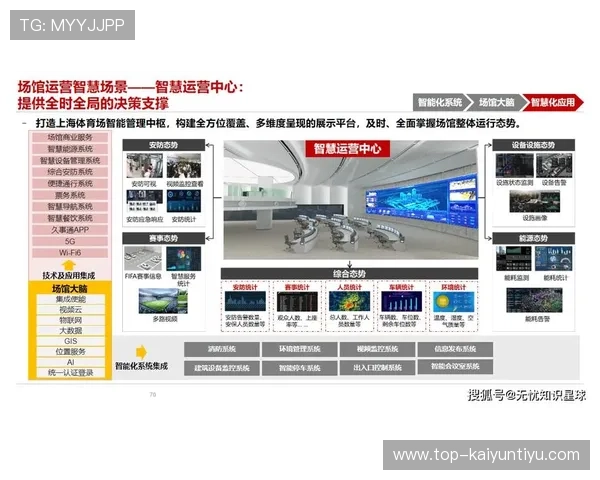Select the GIS row

pos(71,341)
